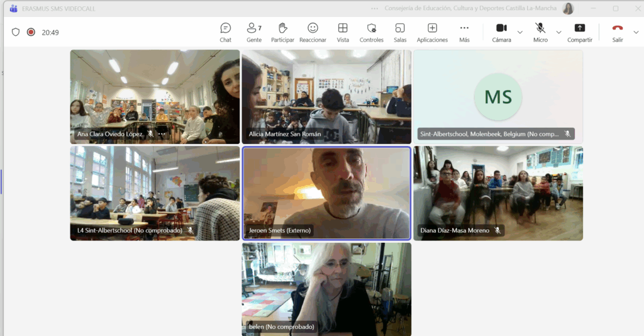Open the Reaccionar emoji menu
644x336 pixels.
(x=313, y=32)
